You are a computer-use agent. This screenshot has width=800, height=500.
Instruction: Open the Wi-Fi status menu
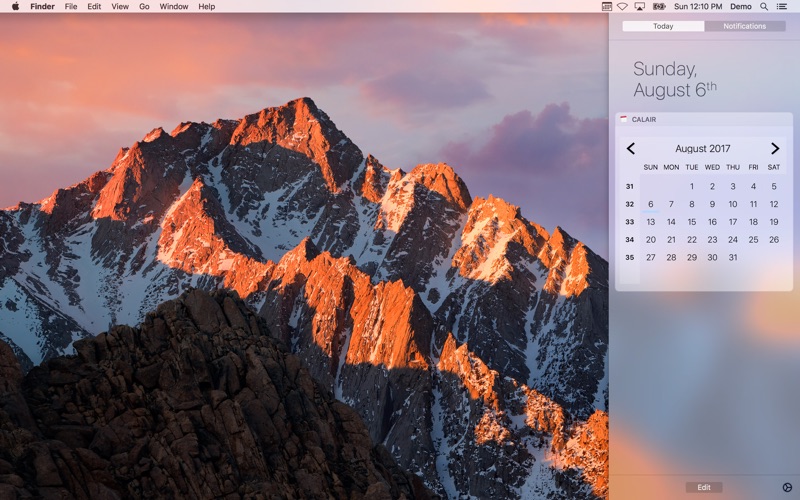pyautogui.click(x=623, y=6)
